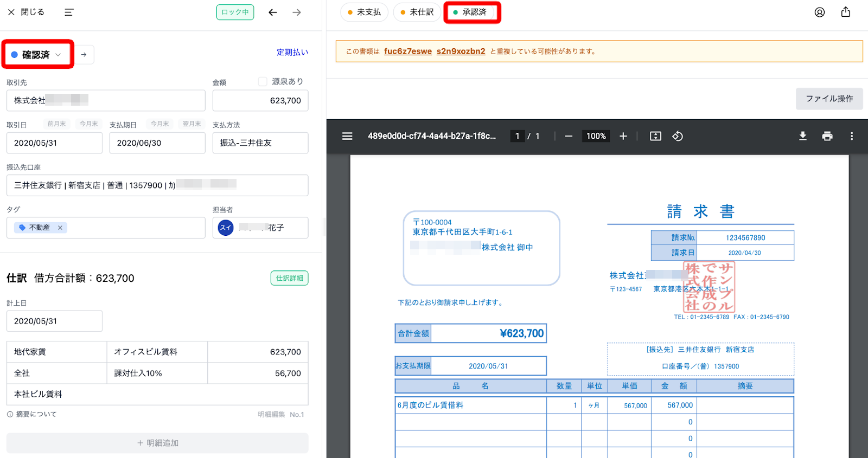Image resolution: width=868 pixels, height=458 pixels.
Task: Click the PDF page number field
Action: click(x=518, y=136)
